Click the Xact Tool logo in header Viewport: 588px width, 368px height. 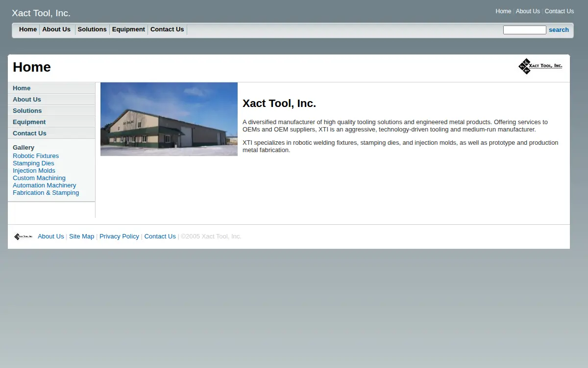pos(540,66)
